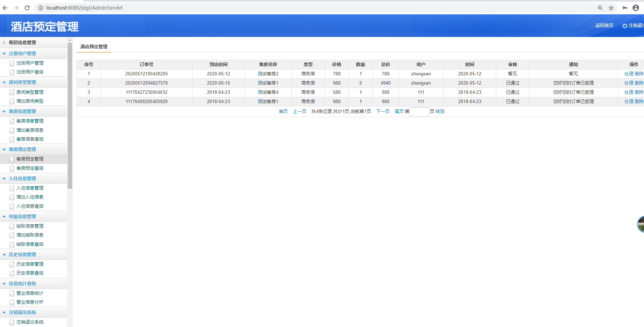644x327 pixels.
Task: Open browser zoom magnifier icon
Action: pyautogui.click(x=600, y=8)
